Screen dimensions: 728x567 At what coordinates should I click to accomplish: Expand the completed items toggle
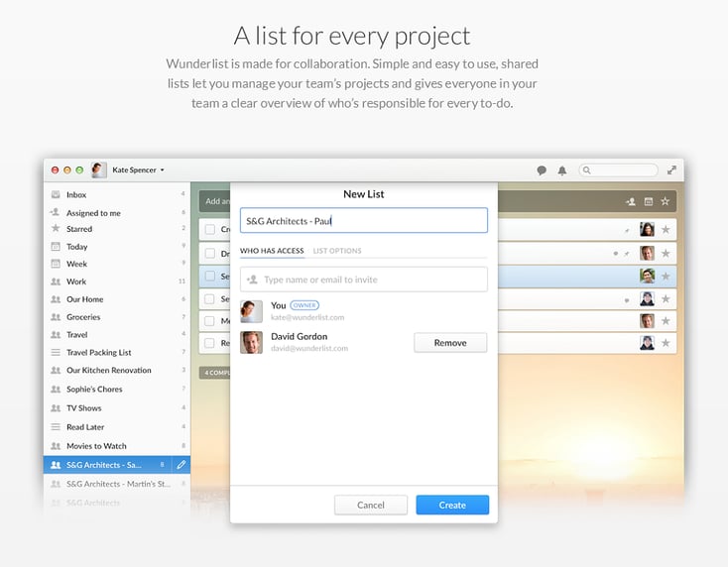[215, 373]
